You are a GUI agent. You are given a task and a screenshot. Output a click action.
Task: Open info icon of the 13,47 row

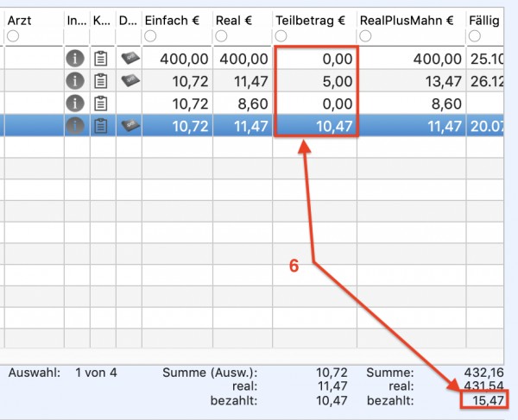coord(75,81)
